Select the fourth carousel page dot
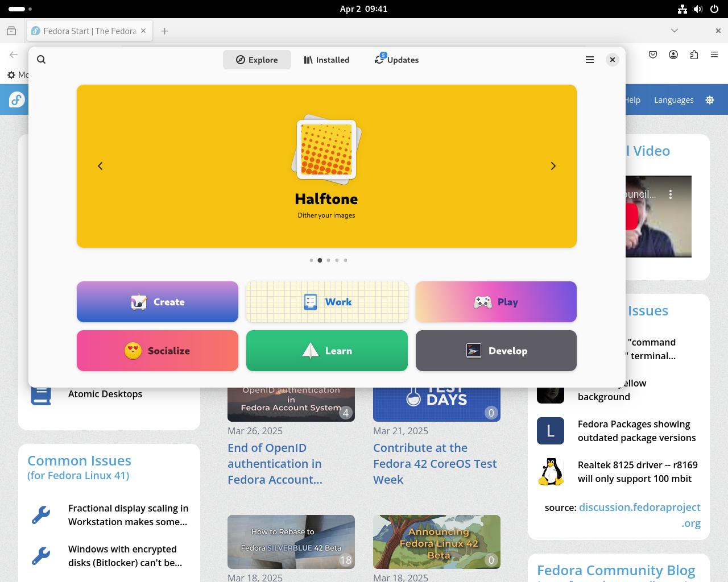 337,260
